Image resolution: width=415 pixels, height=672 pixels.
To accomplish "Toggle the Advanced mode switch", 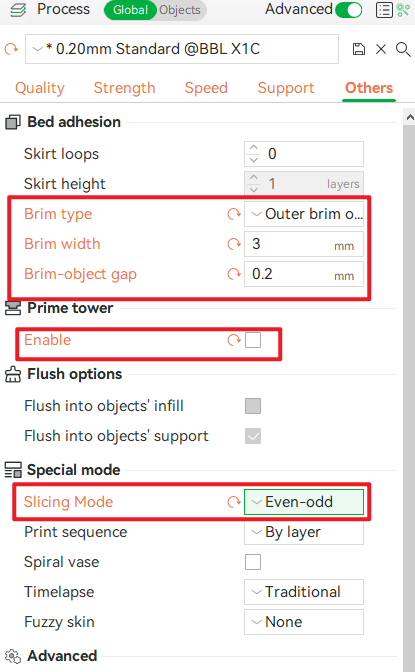I will point(349,10).
